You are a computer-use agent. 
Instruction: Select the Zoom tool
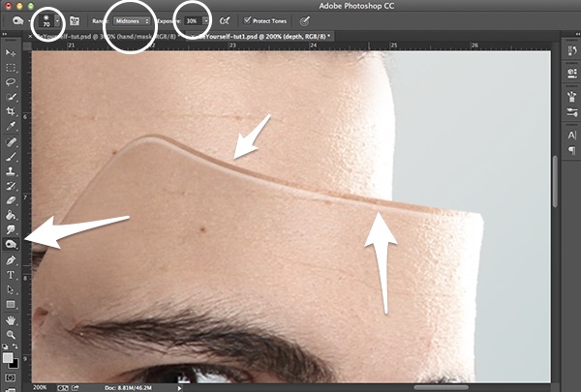(x=11, y=335)
